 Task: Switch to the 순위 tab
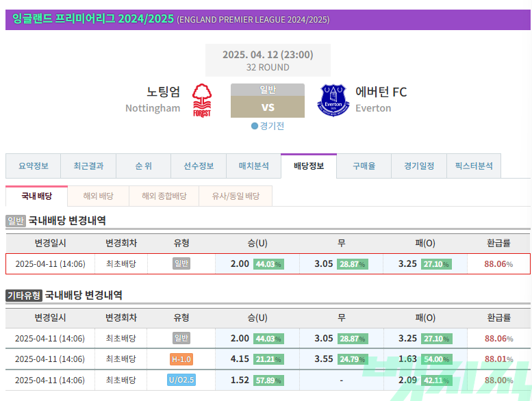(144, 166)
